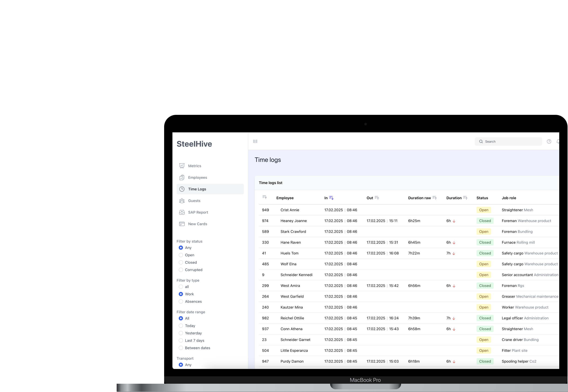Image resolution: width=568 pixels, height=392 pixels.
Task: Click the notification bell icon
Action: [557, 142]
